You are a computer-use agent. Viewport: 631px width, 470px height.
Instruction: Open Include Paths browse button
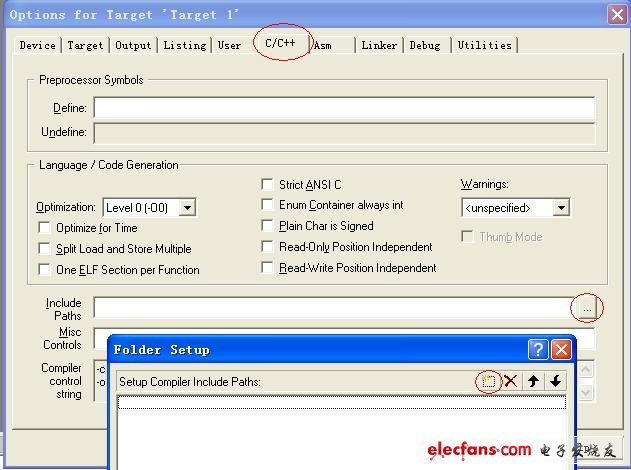pyautogui.click(x=587, y=309)
